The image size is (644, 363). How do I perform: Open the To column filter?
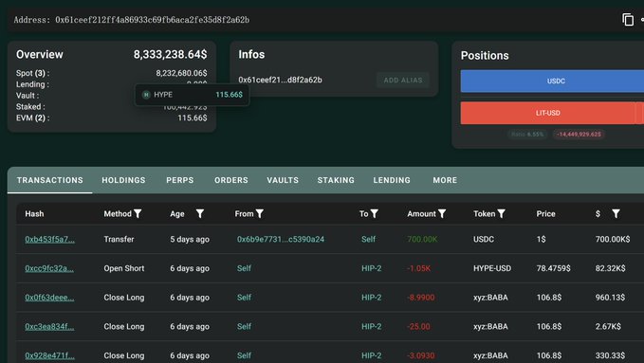coord(374,213)
